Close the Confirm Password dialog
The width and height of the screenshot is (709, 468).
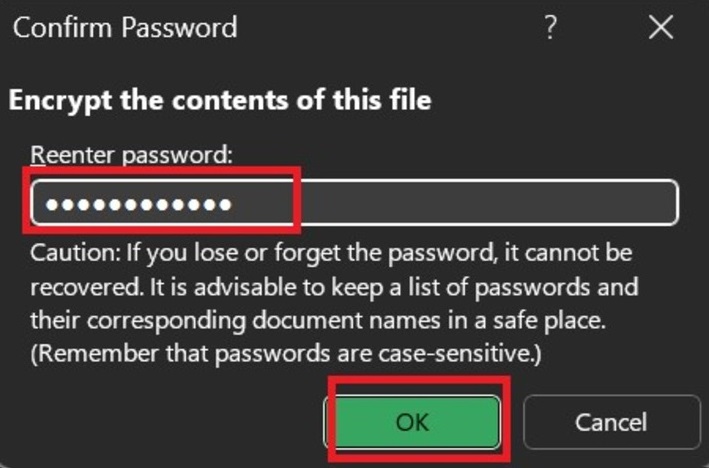[661, 28]
